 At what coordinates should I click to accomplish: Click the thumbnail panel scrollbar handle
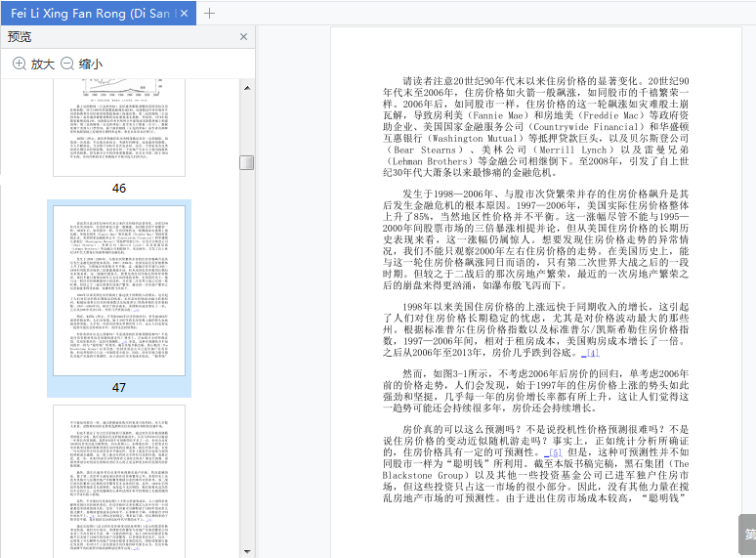(x=247, y=162)
